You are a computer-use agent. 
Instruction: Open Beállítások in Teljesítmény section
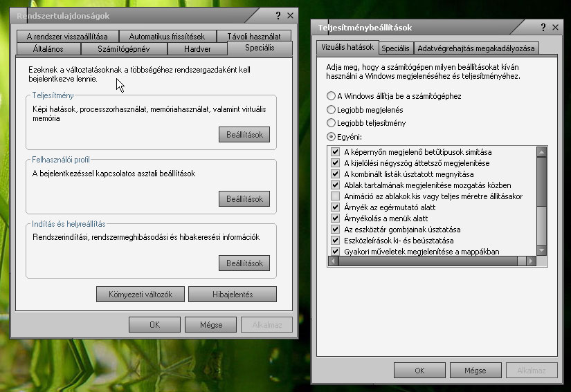[244, 135]
